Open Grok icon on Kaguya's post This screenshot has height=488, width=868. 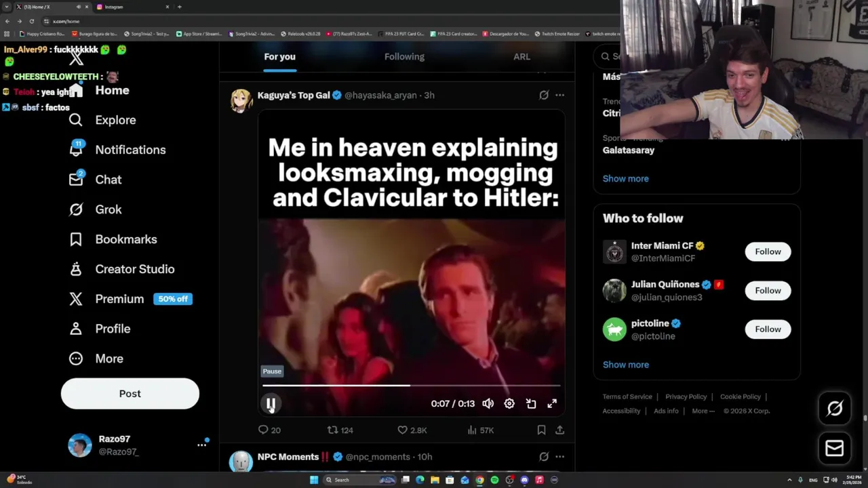(544, 96)
